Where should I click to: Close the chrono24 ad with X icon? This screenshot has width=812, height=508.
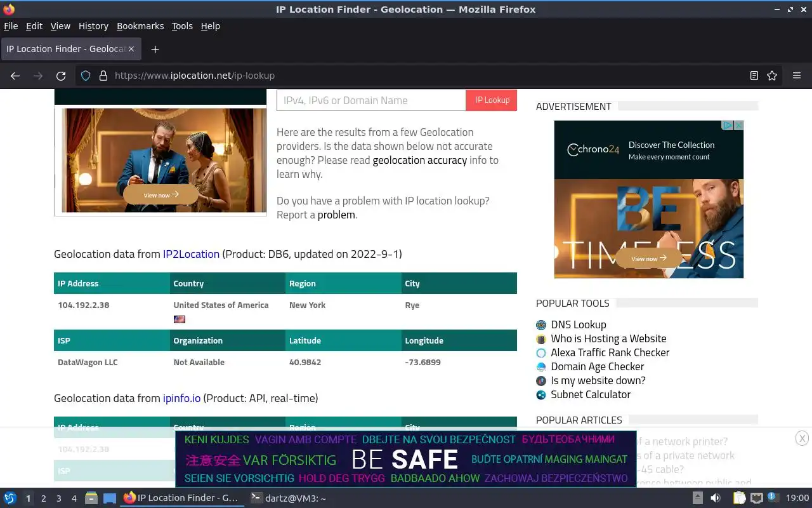point(738,126)
